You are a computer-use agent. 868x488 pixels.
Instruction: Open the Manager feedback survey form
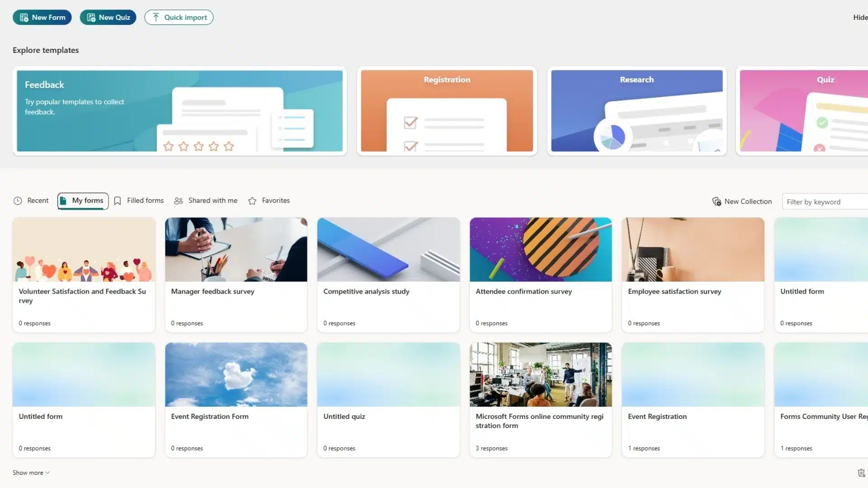[236, 275]
